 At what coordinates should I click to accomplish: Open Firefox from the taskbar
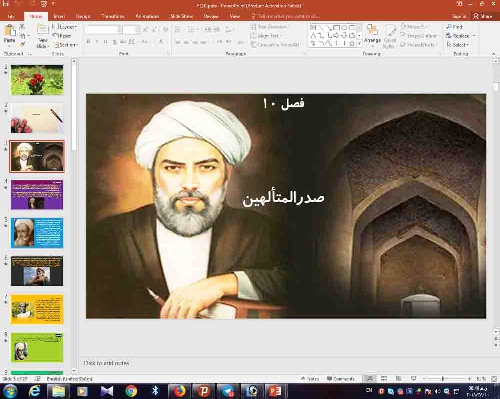(179, 391)
